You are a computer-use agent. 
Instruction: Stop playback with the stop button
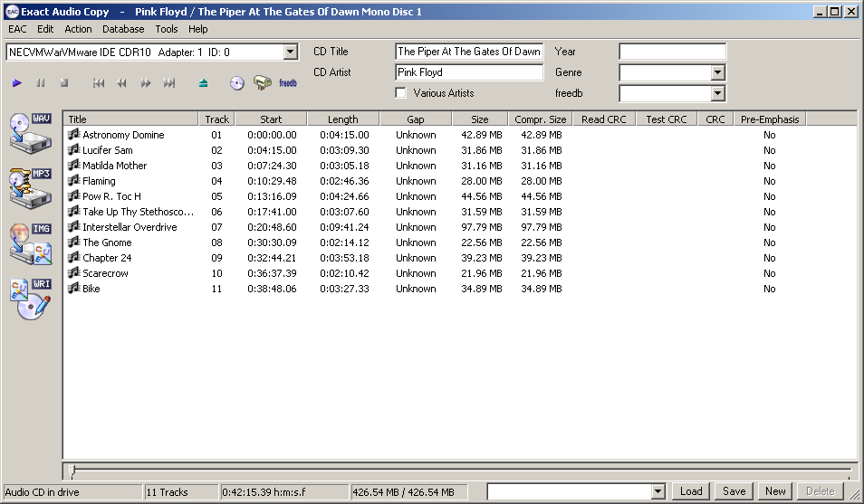(x=64, y=83)
